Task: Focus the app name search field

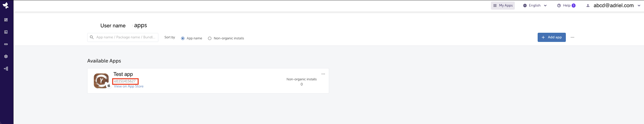Action: pyautogui.click(x=123, y=37)
